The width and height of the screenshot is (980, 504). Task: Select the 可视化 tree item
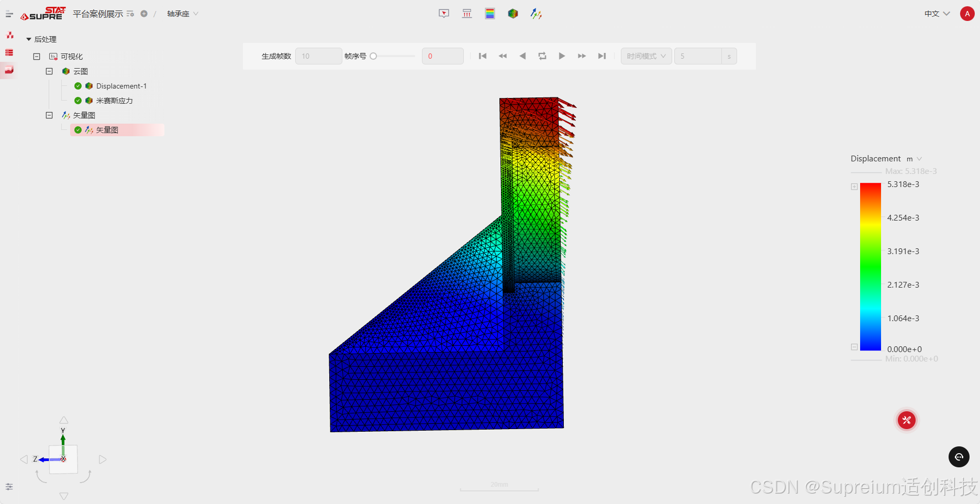(72, 57)
